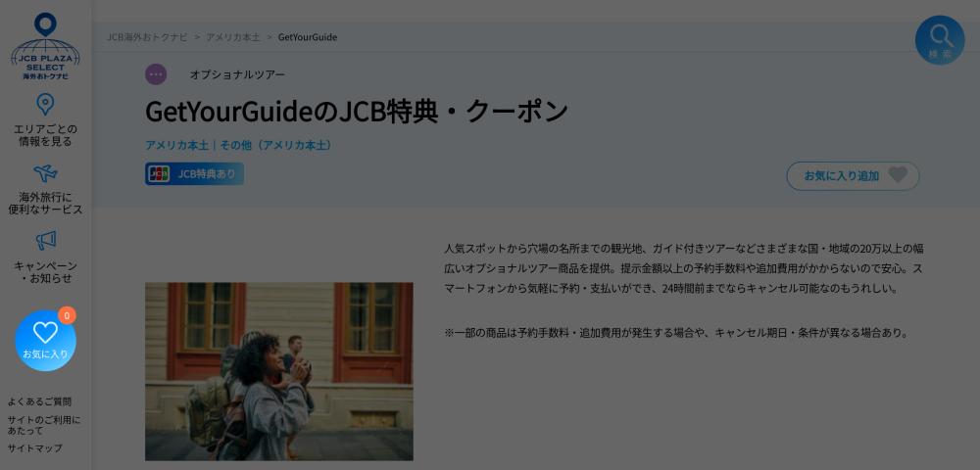Click the gray heart icon in favorites button
The width and height of the screenshot is (980, 470).
[898, 175]
